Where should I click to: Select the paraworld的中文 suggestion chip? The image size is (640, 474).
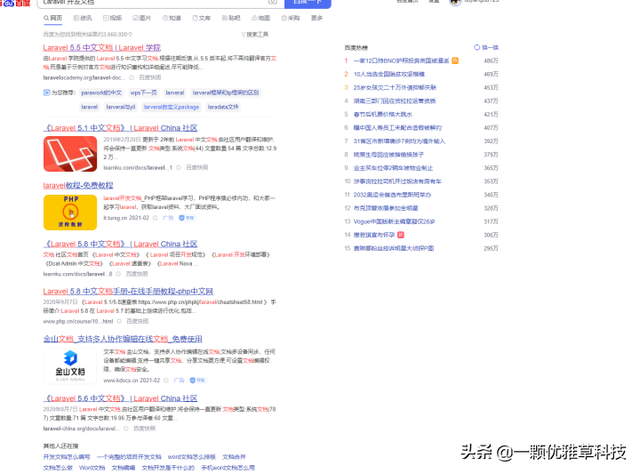coord(101,93)
